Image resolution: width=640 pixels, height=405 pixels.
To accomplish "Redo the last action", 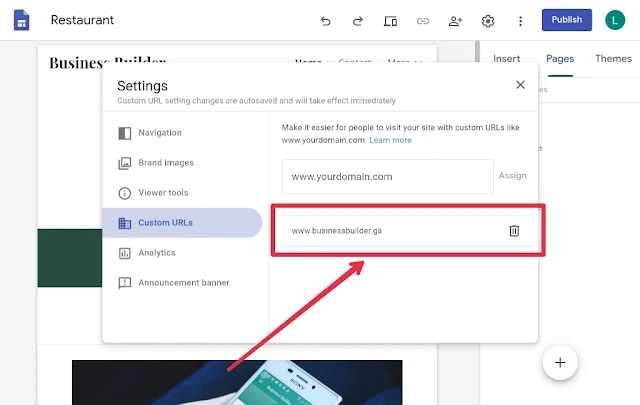I will click(358, 21).
